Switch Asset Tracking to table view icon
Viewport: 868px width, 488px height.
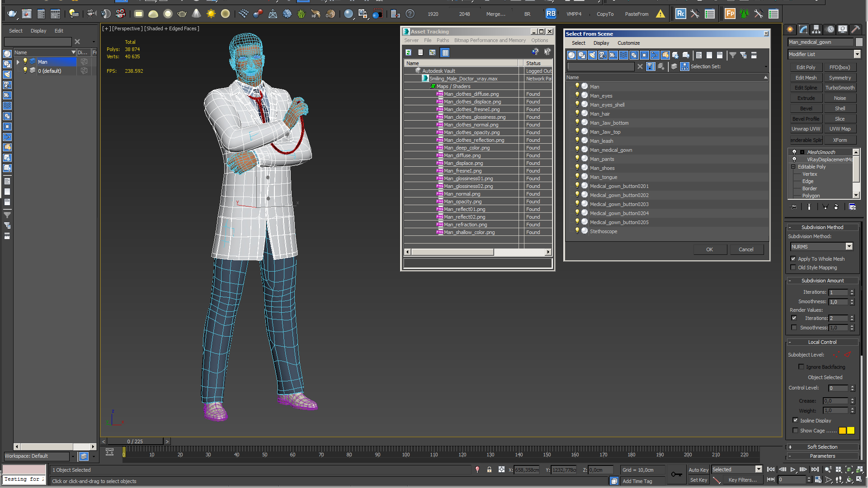(x=445, y=52)
